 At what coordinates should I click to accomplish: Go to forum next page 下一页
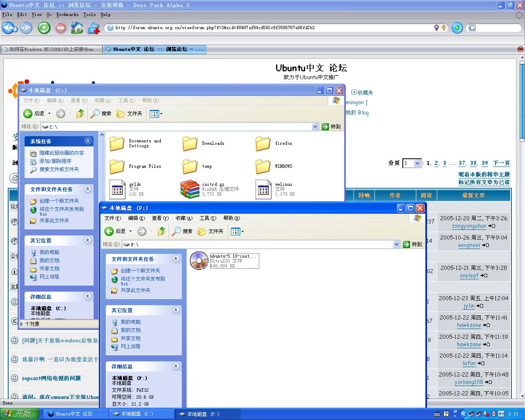[x=501, y=163]
